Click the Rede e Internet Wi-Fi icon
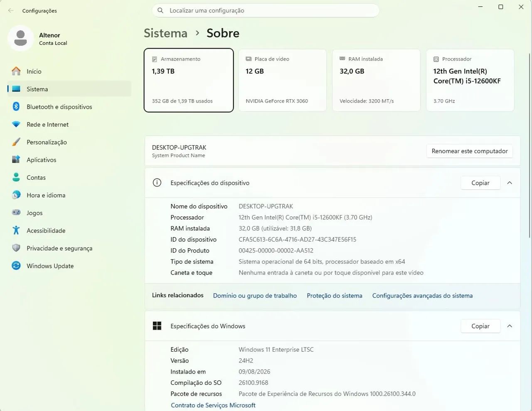This screenshot has height=411, width=532. (16, 125)
